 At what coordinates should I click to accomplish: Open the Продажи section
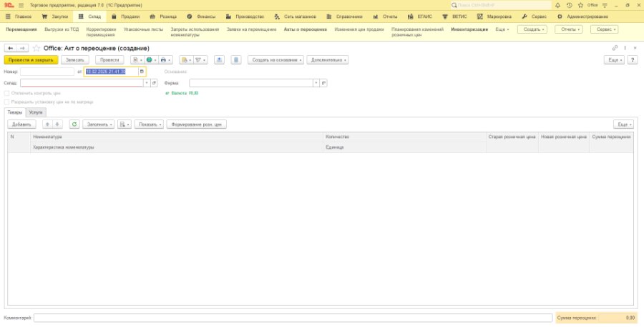[x=126, y=16]
